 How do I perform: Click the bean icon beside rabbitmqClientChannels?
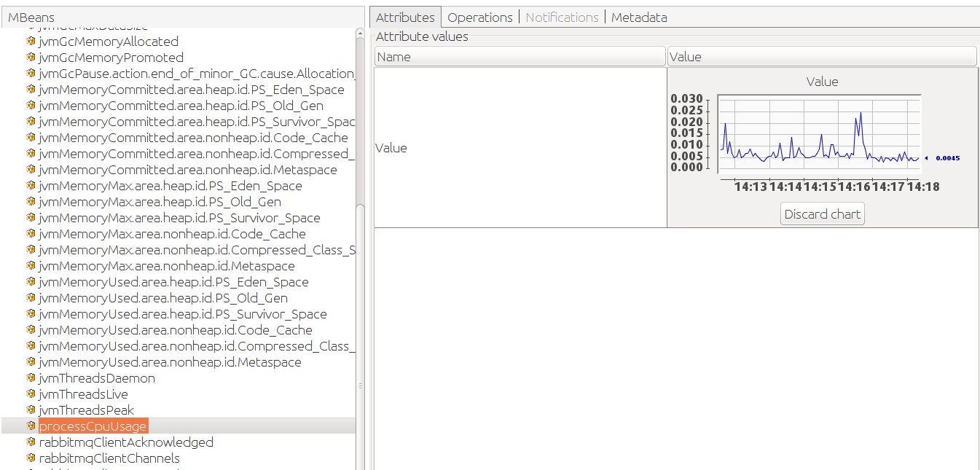pyautogui.click(x=31, y=458)
